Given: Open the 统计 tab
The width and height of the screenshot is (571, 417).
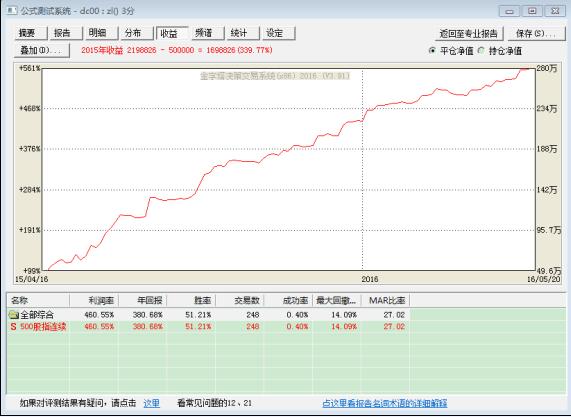Looking at the screenshot, I should point(243,33).
